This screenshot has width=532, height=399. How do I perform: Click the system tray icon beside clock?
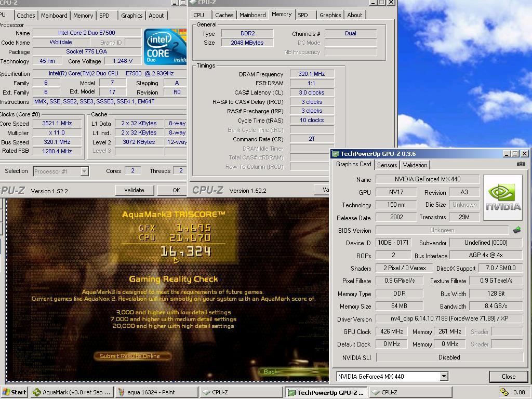504,392
